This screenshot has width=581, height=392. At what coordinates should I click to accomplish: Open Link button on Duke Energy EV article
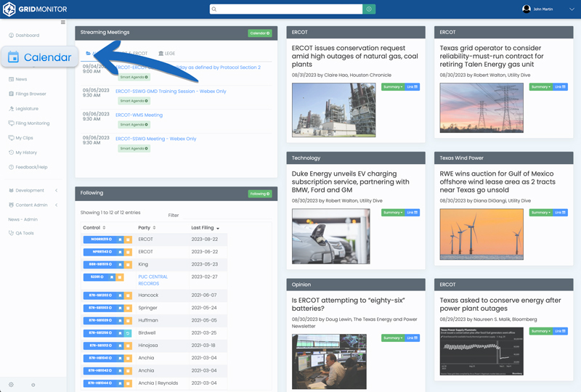pos(412,213)
